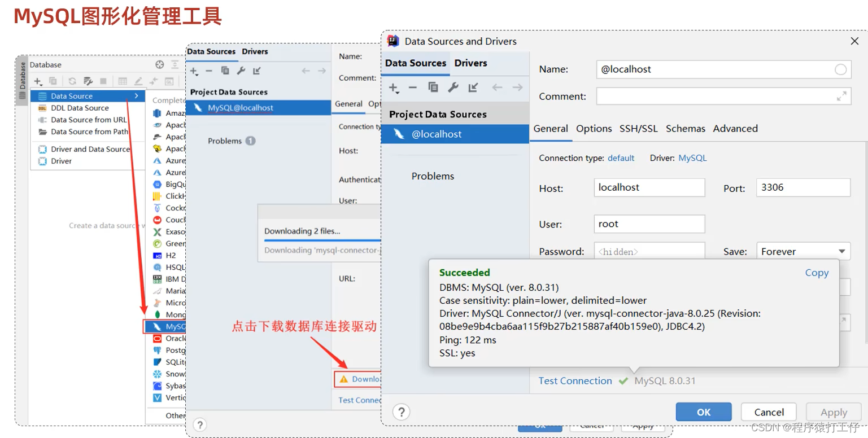Click the forward arrow in front dialog toolbar
Image resolution: width=868 pixels, height=438 pixels.
(517, 87)
